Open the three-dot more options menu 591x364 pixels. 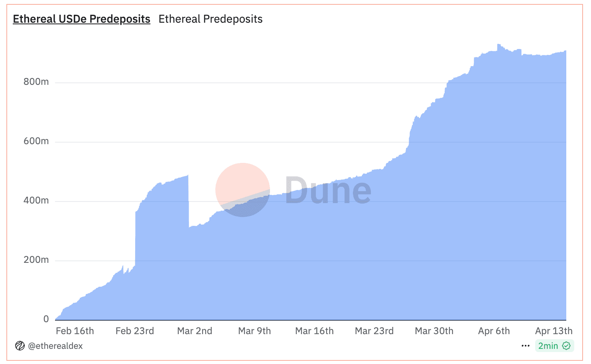(526, 346)
